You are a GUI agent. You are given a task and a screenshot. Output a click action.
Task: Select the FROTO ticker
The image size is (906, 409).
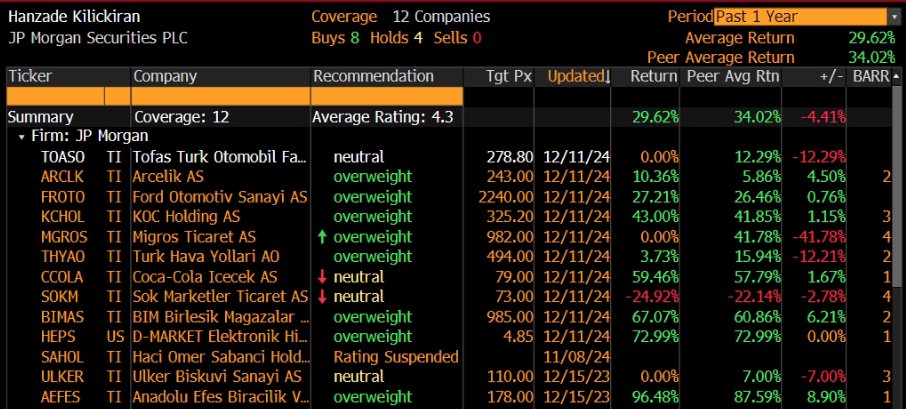point(62,197)
